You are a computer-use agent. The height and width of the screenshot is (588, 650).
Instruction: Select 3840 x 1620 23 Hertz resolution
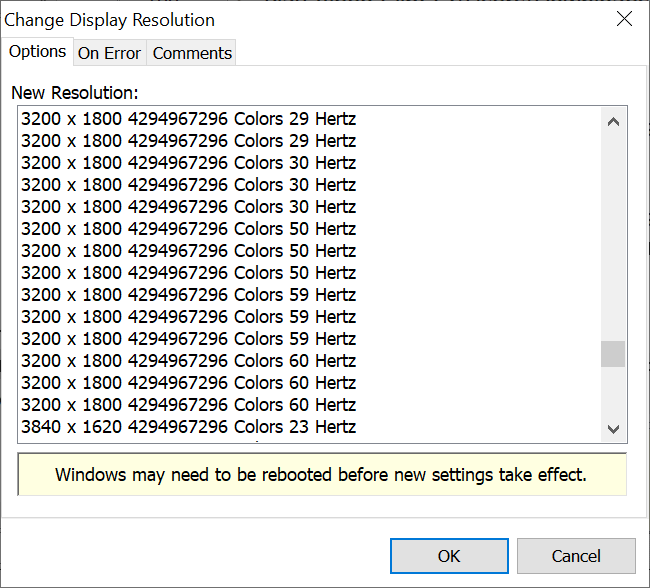click(188, 427)
